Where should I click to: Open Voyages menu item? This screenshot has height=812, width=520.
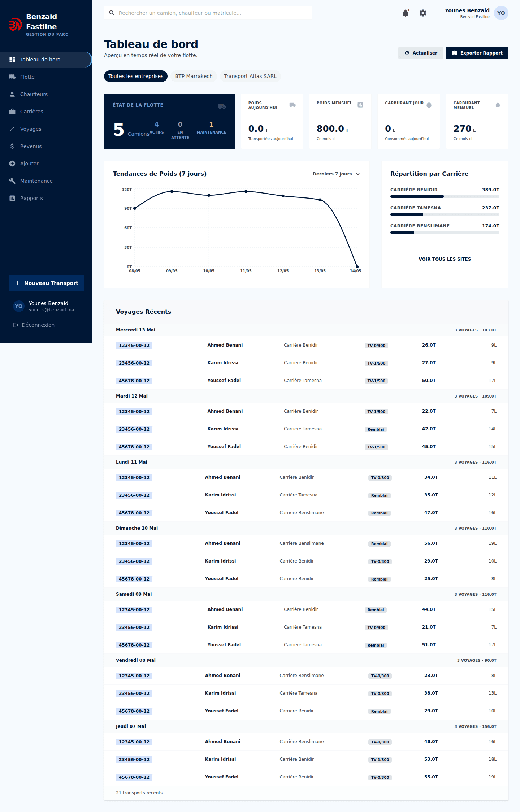[x=46, y=129]
